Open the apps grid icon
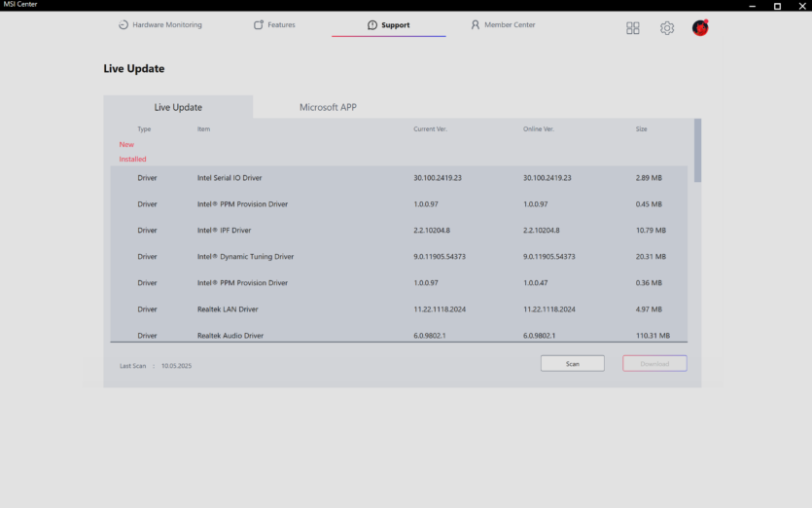This screenshot has height=508, width=812. pos(632,28)
